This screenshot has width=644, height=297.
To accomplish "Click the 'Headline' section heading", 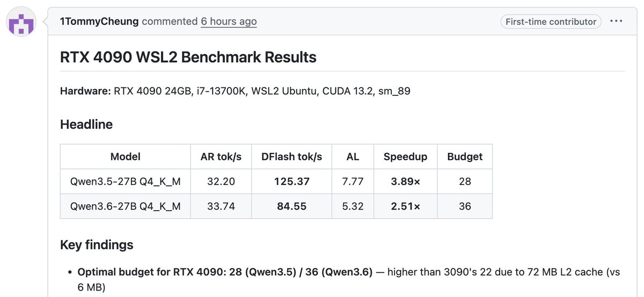I will pos(86,124).
